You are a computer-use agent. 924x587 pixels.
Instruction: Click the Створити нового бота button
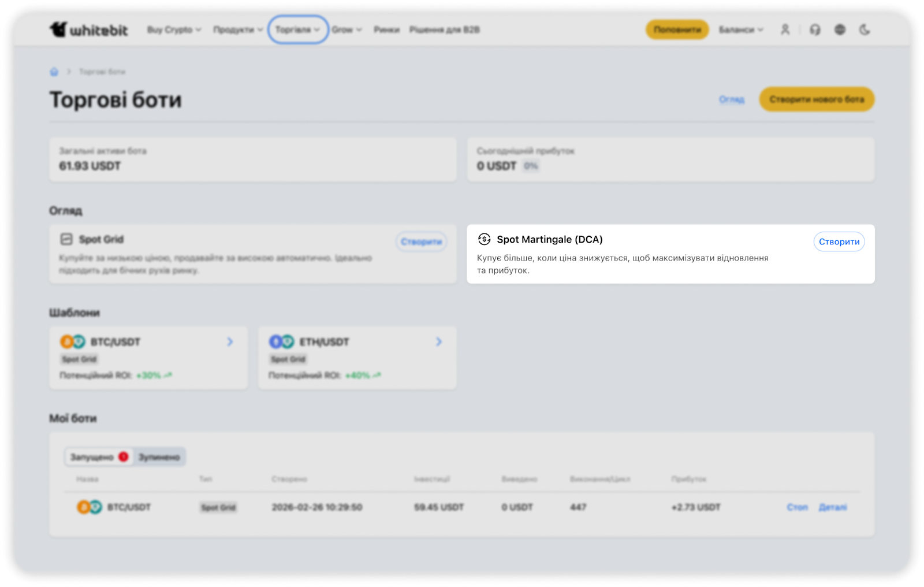click(816, 99)
